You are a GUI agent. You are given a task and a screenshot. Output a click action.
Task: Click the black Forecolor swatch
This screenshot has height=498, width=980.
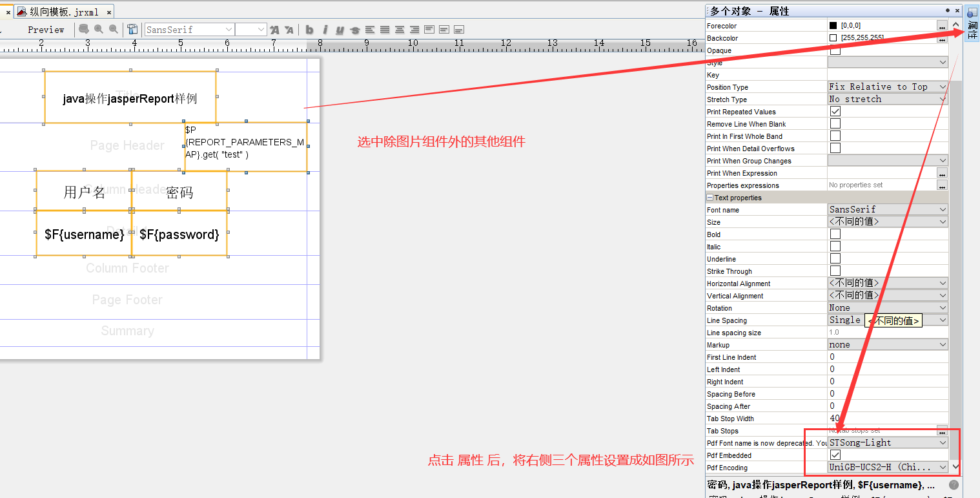(x=833, y=25)
